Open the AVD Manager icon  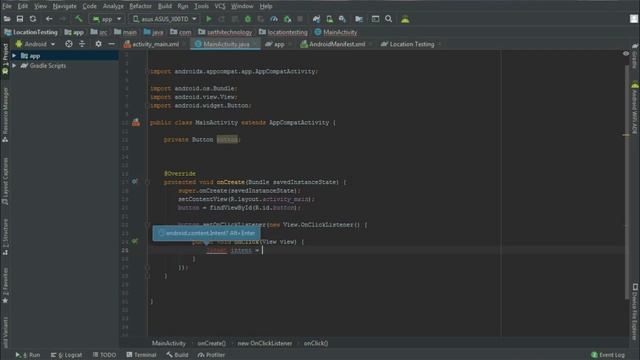coord(329,19)
